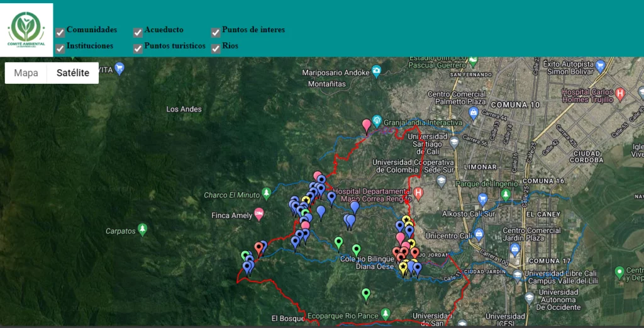Uncheck the Puntos turisticos checkbox
Viewport: 644px width, 328px height.
pyautogui.click(x=138, y=48)
